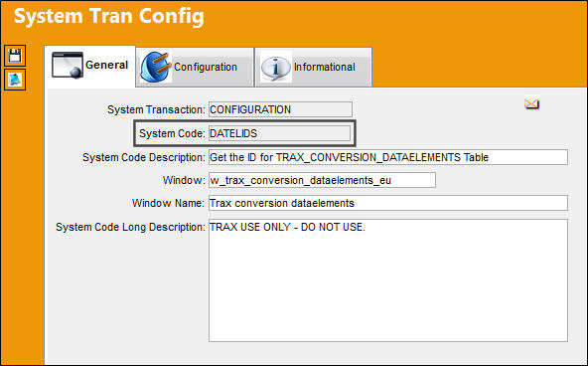Click the envelope mail icon
Screen dimensions: 588x366
point(531,103)
